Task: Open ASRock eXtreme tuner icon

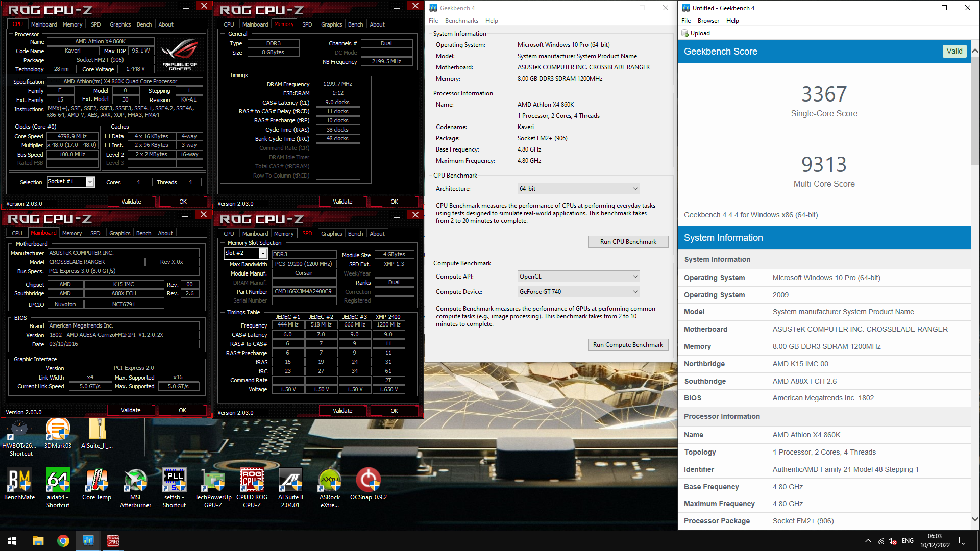Action: point(329,488)
